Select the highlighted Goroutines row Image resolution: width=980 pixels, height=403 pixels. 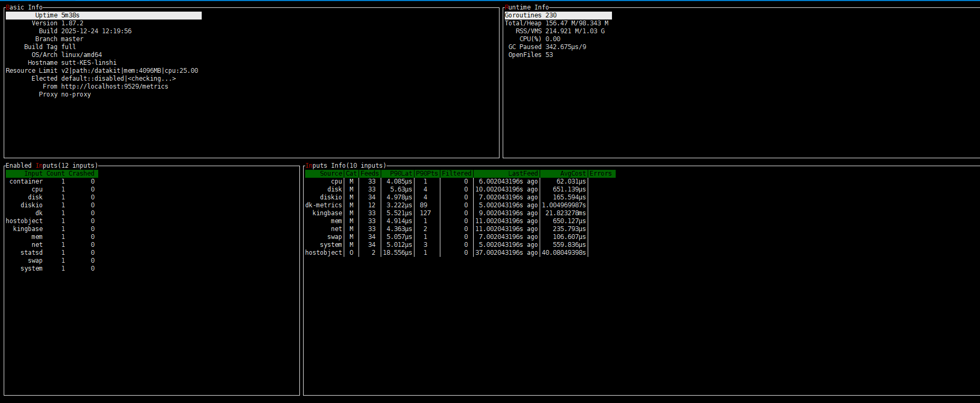558,15
